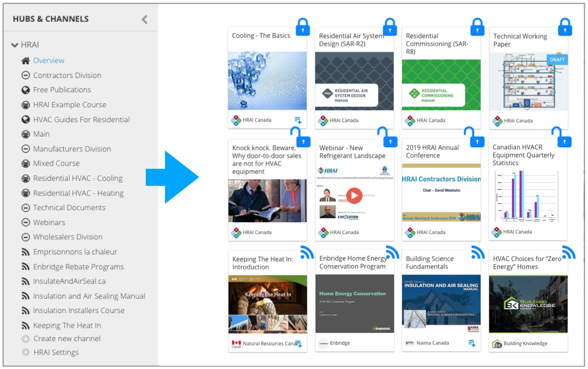This screenshot has height=369, width=588.
Task: Click the feed icon on Building Science Fundamentals
Action: (478, 252)
